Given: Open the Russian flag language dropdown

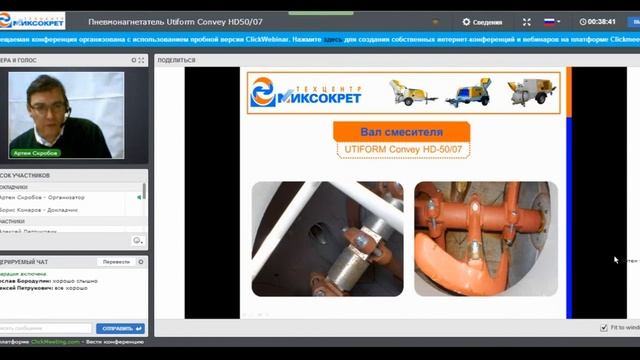Looking at the screenshot, I should pyautogui.click(x=552, y=22).
